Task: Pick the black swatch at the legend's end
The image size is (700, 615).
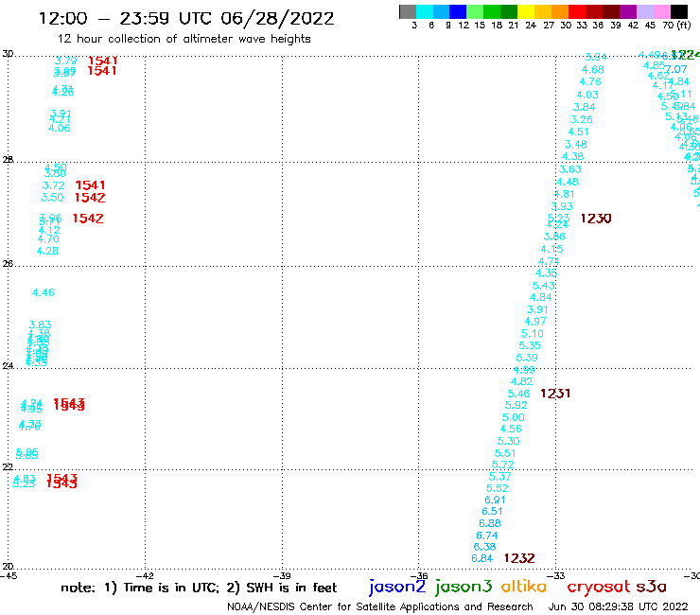Action: pyautogui.click(x=678, y=11)
